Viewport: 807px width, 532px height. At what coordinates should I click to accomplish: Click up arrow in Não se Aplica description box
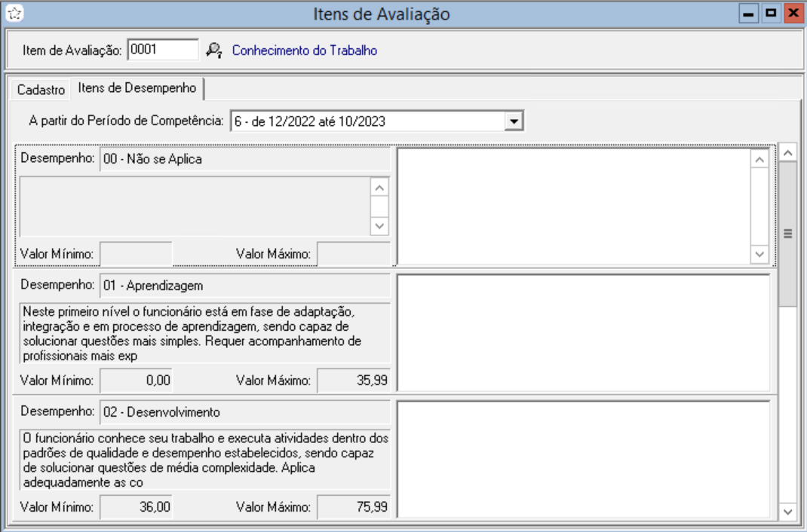click(379, 187)
